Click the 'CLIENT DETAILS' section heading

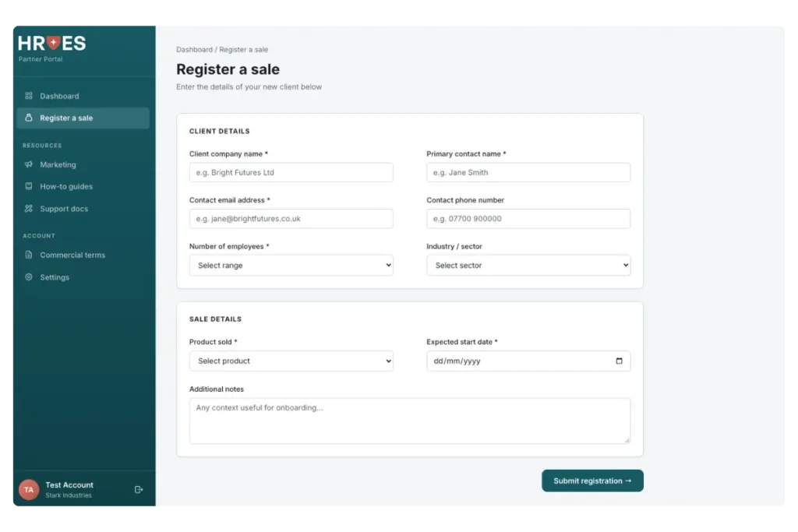point(219,131)
